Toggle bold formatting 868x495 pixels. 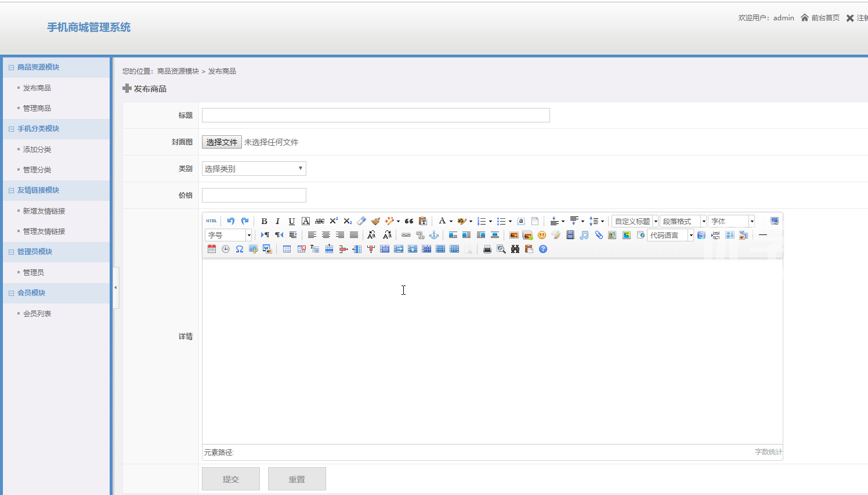(x=264, y=221)
